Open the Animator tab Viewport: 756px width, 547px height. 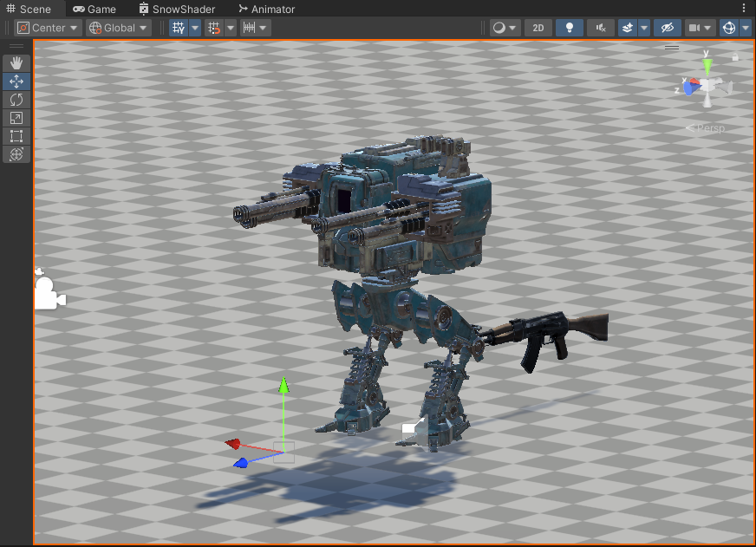pos(267,10)
